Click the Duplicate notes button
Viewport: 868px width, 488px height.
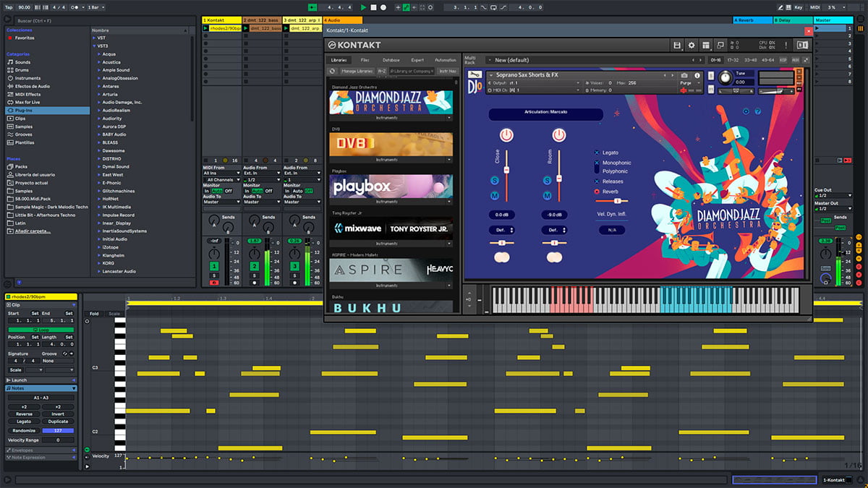coord(58,421)
